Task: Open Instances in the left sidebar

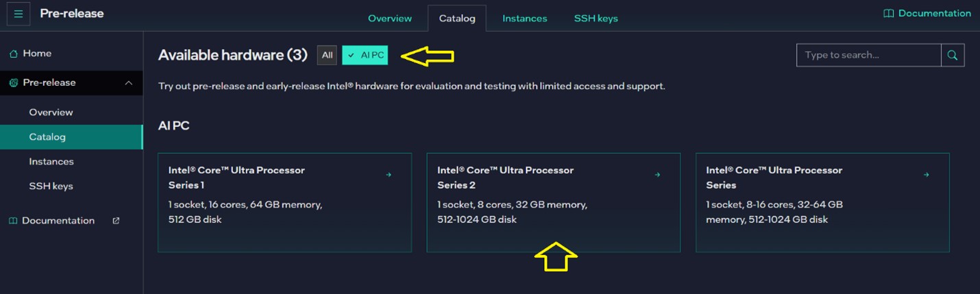Action: coord(51,162)
